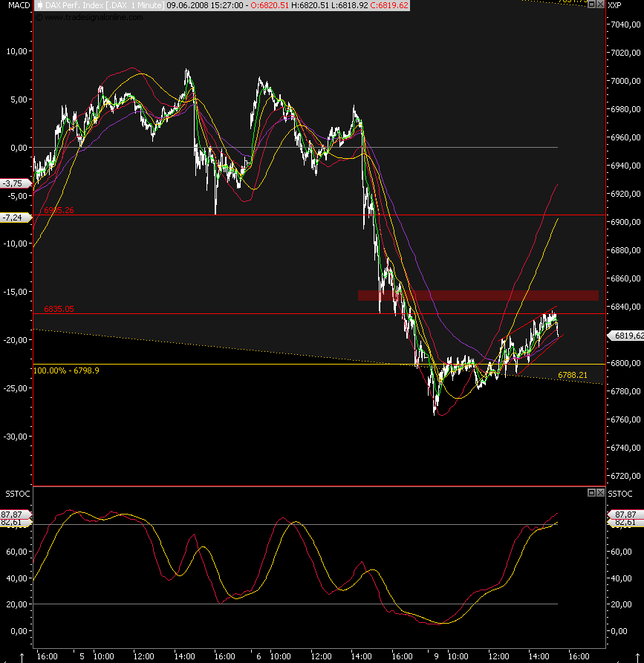This screenshot has width=644, height=663.
Task: Select the DAX Perf. Index chart title
Action: [x=104, y=5]
